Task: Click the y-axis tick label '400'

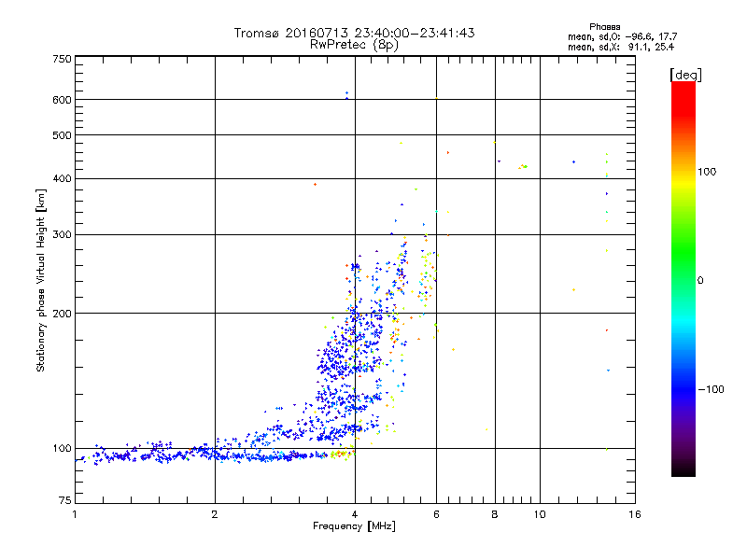Action: 62,178
